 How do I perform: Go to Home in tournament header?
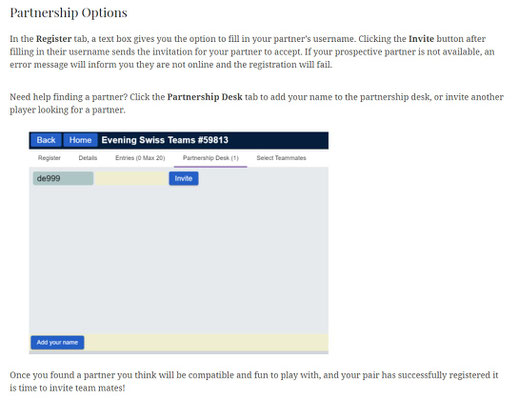pyautogui.click(x=80, y=140)
